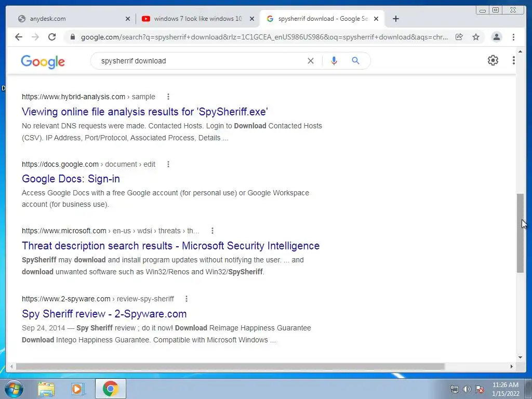Open Windows Explorer from the taskbar
Screen dimensions: 532x399
tap(46, 389)
